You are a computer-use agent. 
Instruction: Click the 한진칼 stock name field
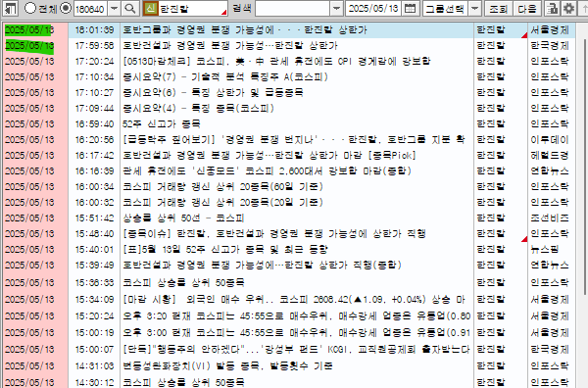click(192, 8)
